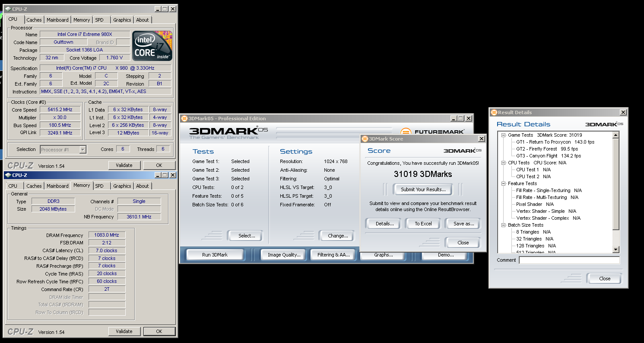Select Vertex Shader - Complex row

coord(548,218)
